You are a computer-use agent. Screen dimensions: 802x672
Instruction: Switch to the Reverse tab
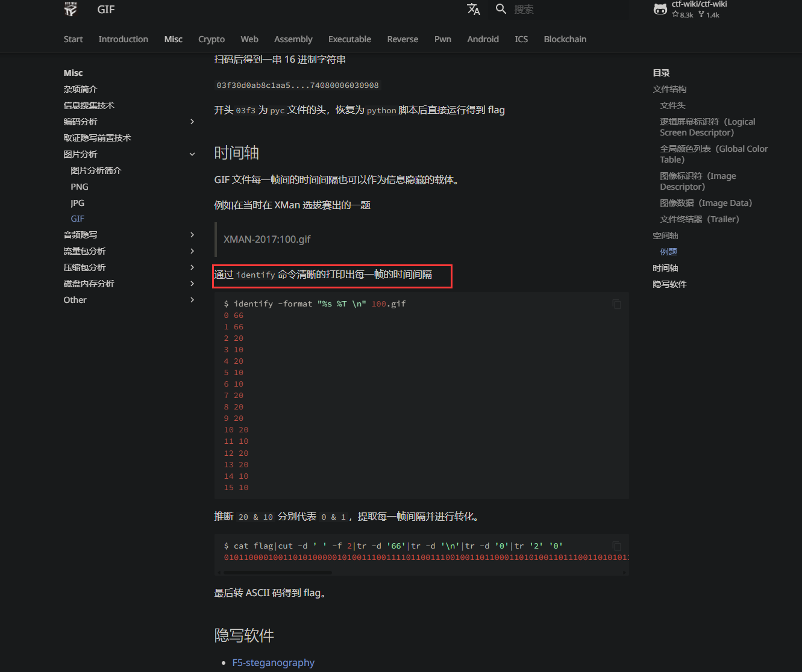tap(403, 39)
